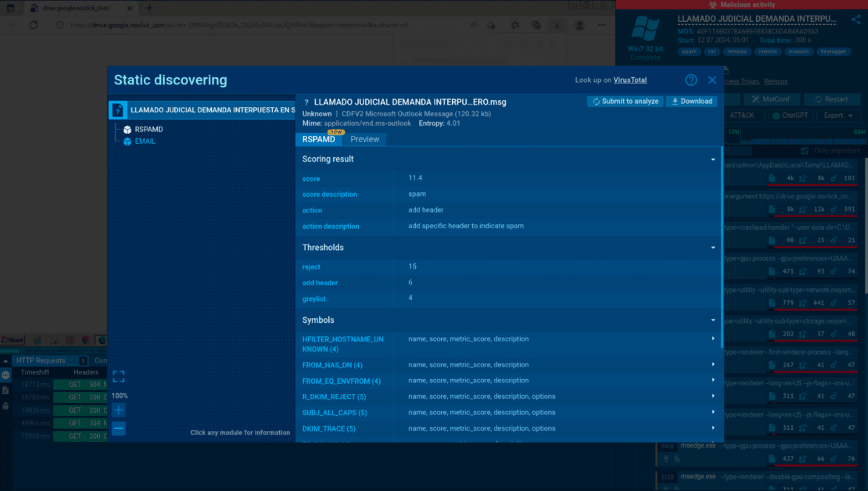This screenshot has height=491, width=868.
Task: Select the 18773 ms GET request row
Action: click(x=59, y=385)
